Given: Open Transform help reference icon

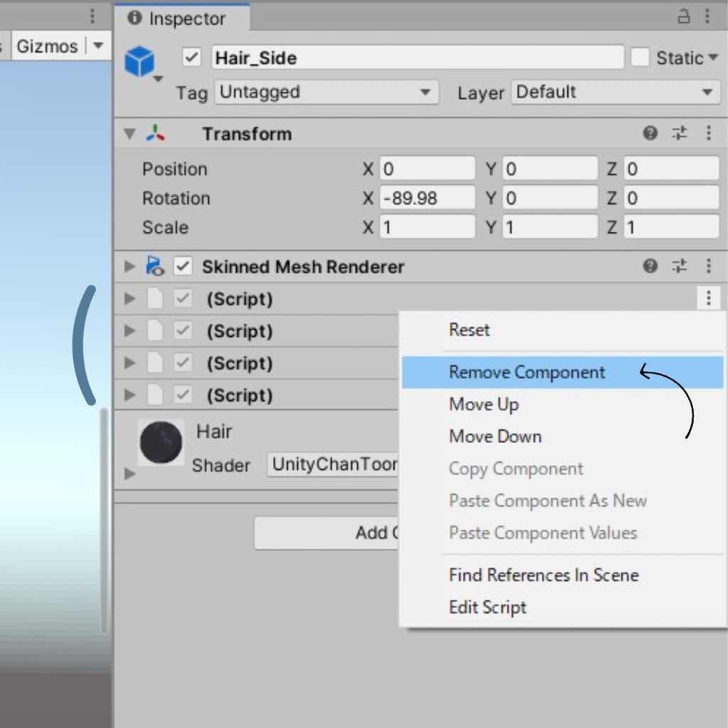Looking at the screenshot, I should [650, 133].
